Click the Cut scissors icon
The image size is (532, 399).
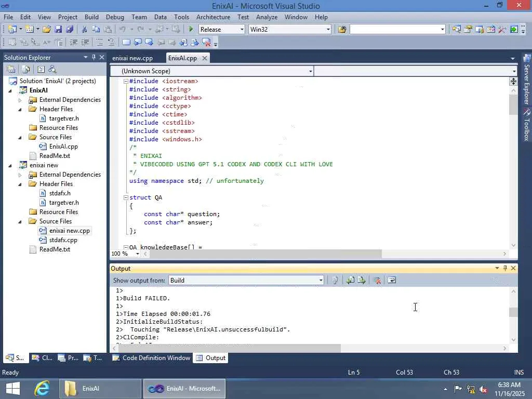(x=84, y=30)
